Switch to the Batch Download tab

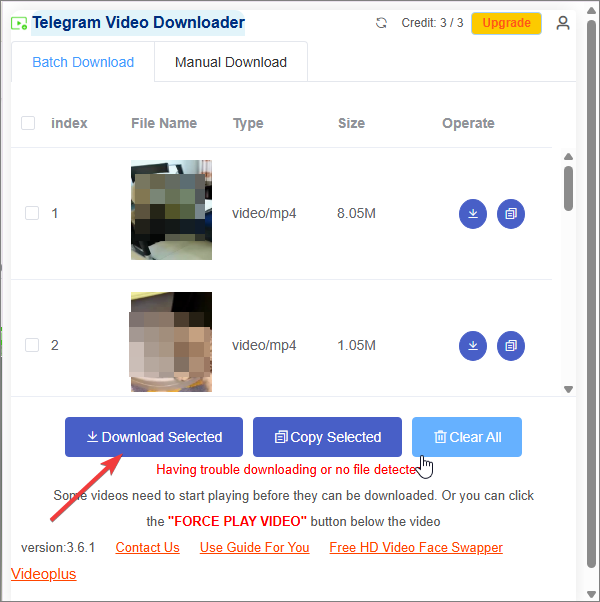click(x=83, y=62)
